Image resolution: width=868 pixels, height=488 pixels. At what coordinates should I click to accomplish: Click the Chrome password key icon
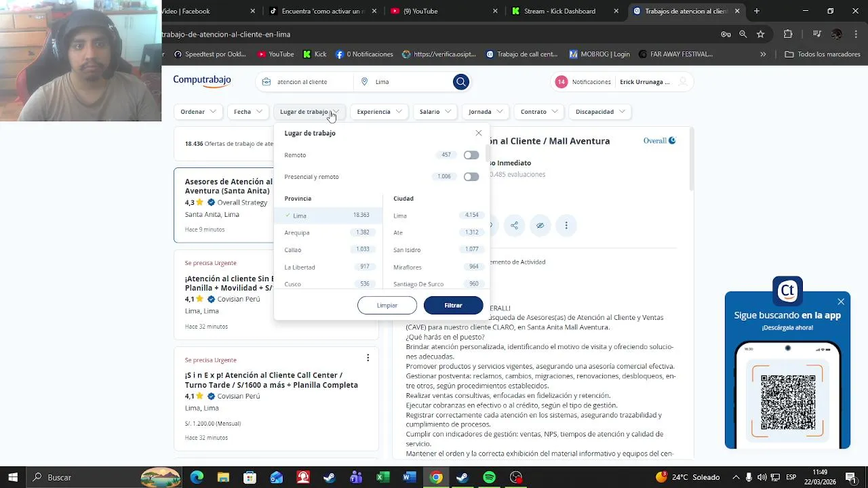726,34
